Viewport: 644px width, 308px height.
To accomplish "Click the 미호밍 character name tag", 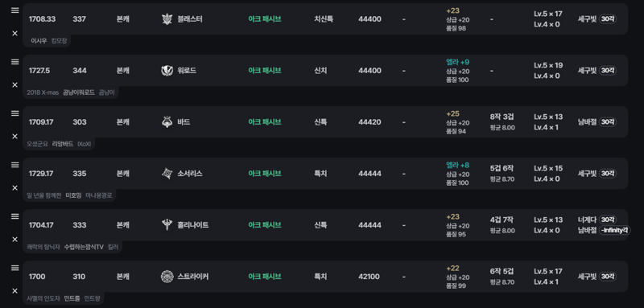I will coord(73,195).
